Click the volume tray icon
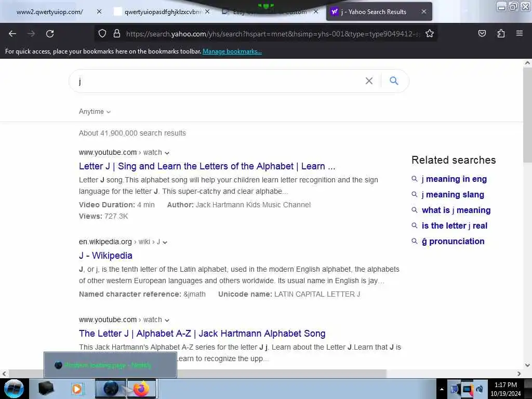 (x=480, y=389)
